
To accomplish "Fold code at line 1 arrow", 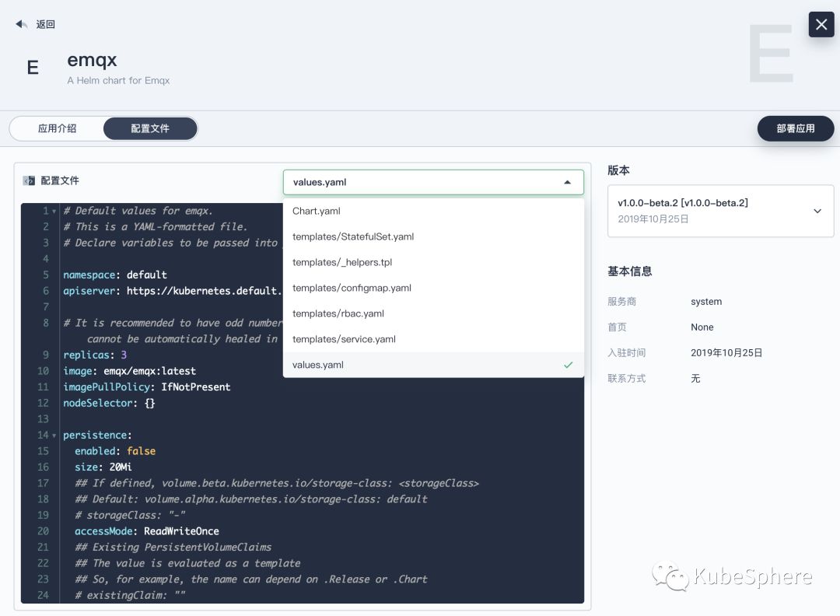I will tap(54, 212).
